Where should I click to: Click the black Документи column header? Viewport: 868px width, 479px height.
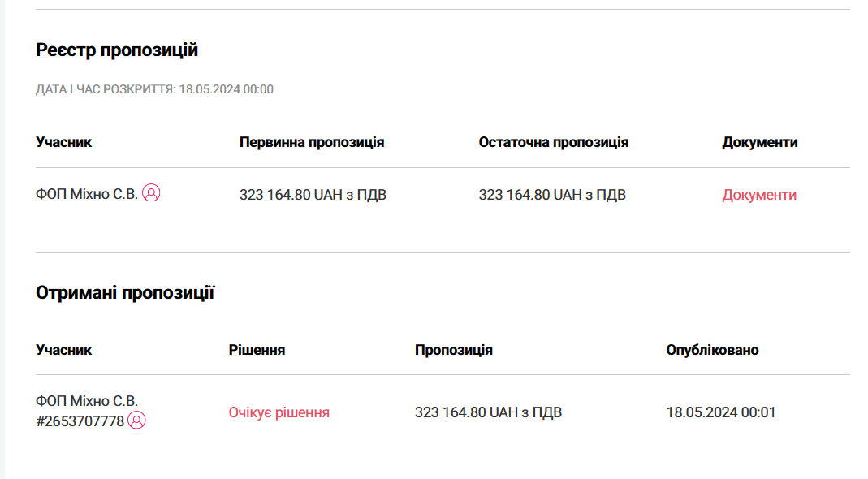pos(759,142)
